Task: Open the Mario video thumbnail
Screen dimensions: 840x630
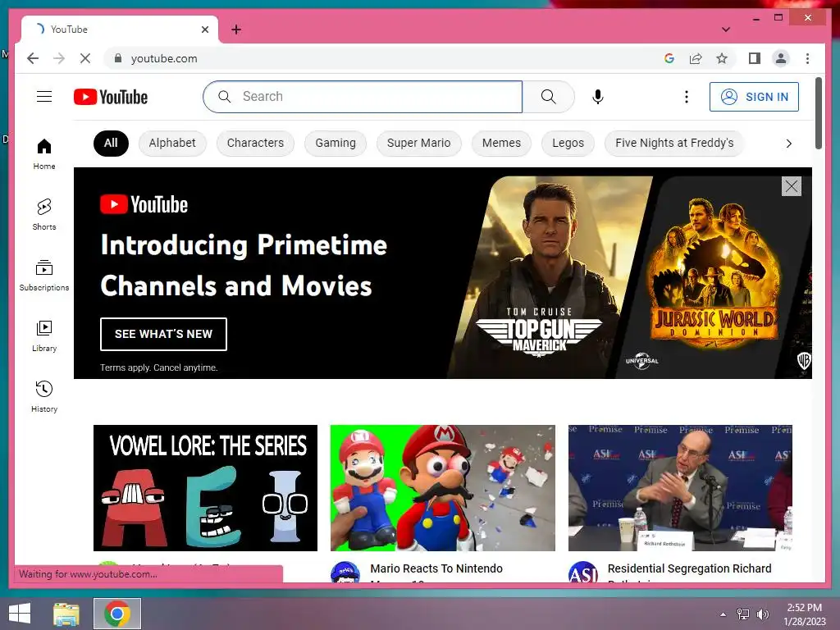Action: [442, 488]
